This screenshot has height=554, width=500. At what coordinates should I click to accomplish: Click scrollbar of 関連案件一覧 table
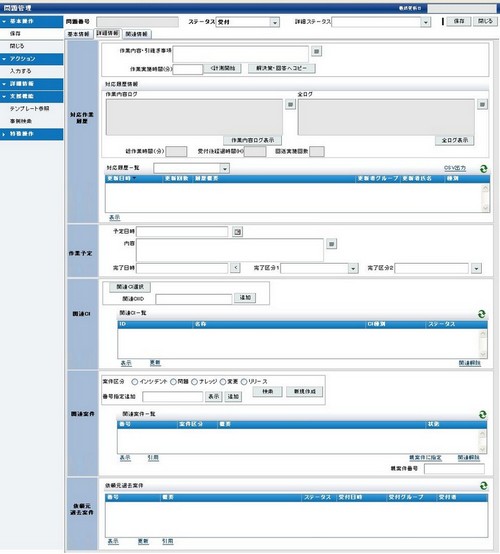pos(483,441)
